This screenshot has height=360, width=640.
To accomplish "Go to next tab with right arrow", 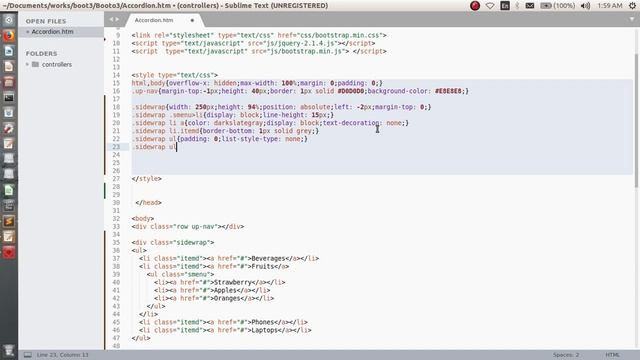I will 118,19.
